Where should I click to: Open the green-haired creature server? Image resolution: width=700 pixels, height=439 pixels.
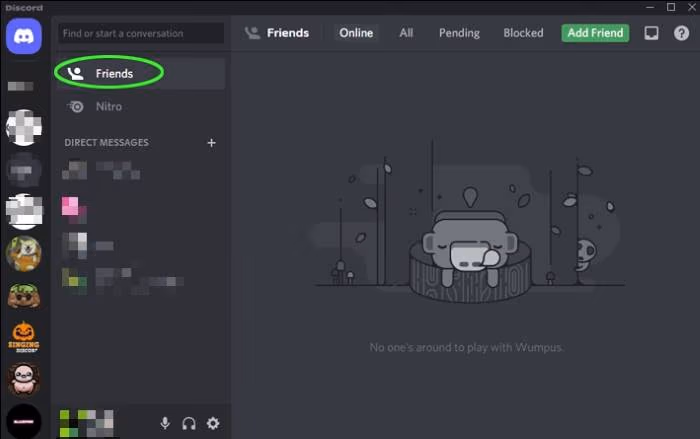[24, 295]
